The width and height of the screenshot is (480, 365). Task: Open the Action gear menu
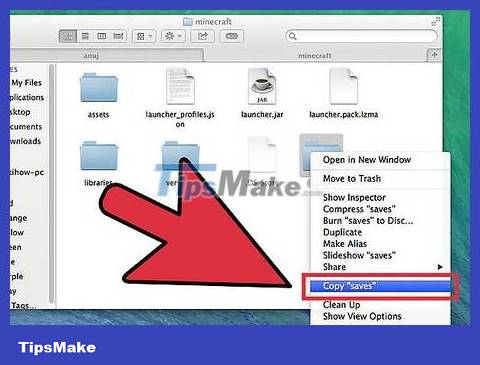173,36
